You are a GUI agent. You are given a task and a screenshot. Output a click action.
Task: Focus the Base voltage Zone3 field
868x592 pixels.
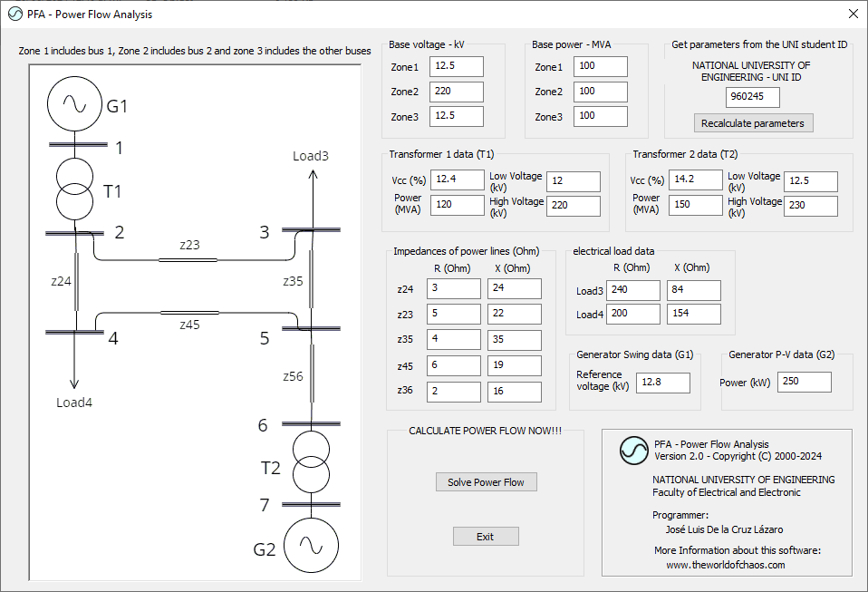click(x=457, y=116)
